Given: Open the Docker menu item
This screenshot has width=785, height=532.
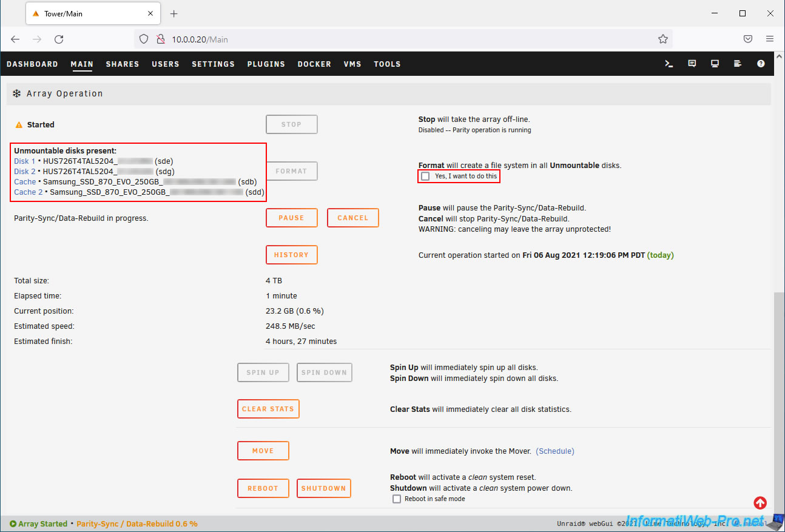Looking at the screenshot, I should coord(314,64).
